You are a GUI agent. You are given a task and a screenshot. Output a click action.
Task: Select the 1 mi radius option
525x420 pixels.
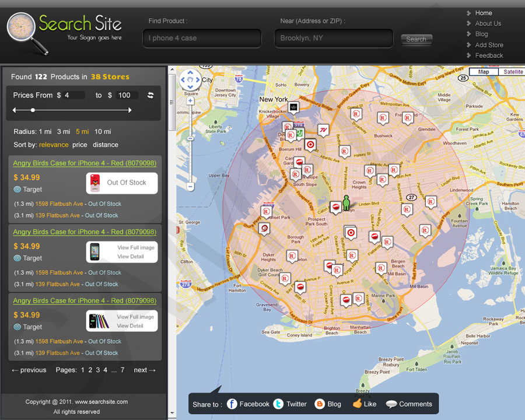coord(45,132)
